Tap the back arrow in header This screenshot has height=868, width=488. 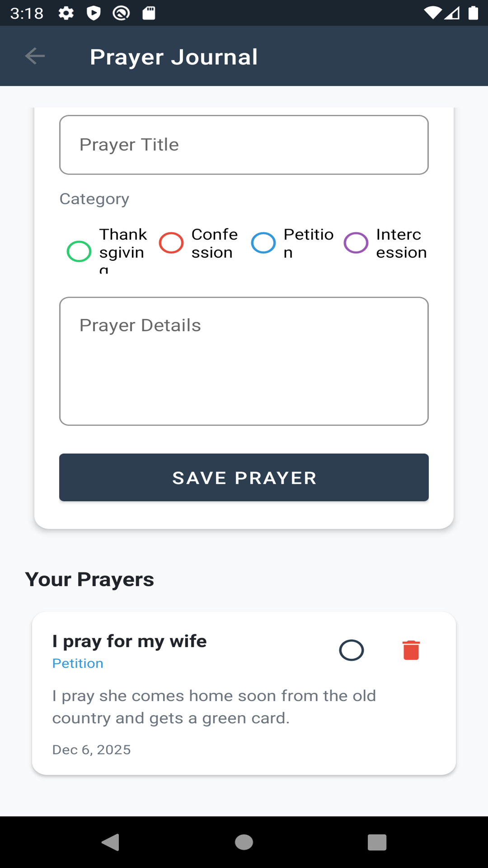coord(35,56)
